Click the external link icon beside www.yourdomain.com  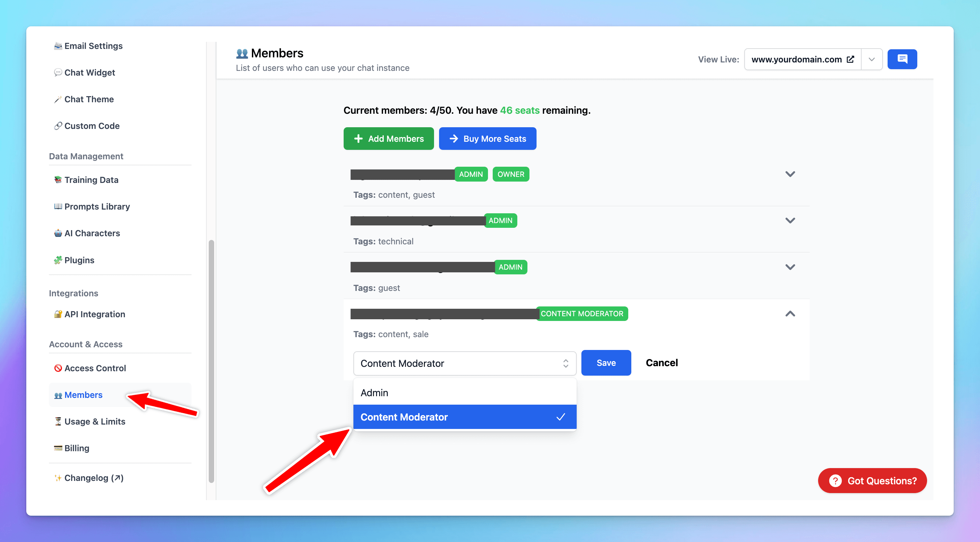tap(850, 59)
